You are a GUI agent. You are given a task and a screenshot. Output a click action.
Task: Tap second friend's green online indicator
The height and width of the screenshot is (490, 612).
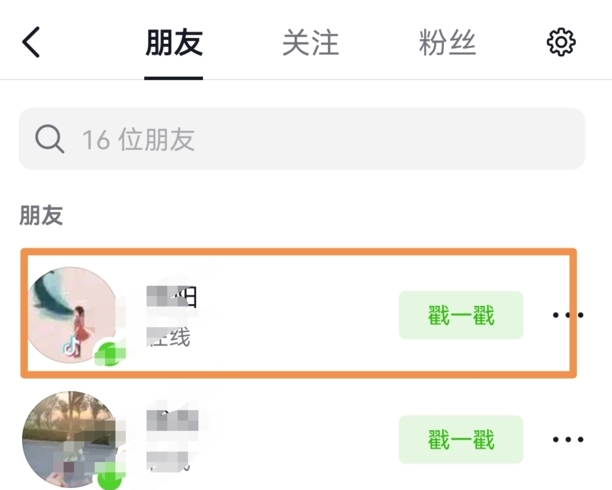[110, 476]
